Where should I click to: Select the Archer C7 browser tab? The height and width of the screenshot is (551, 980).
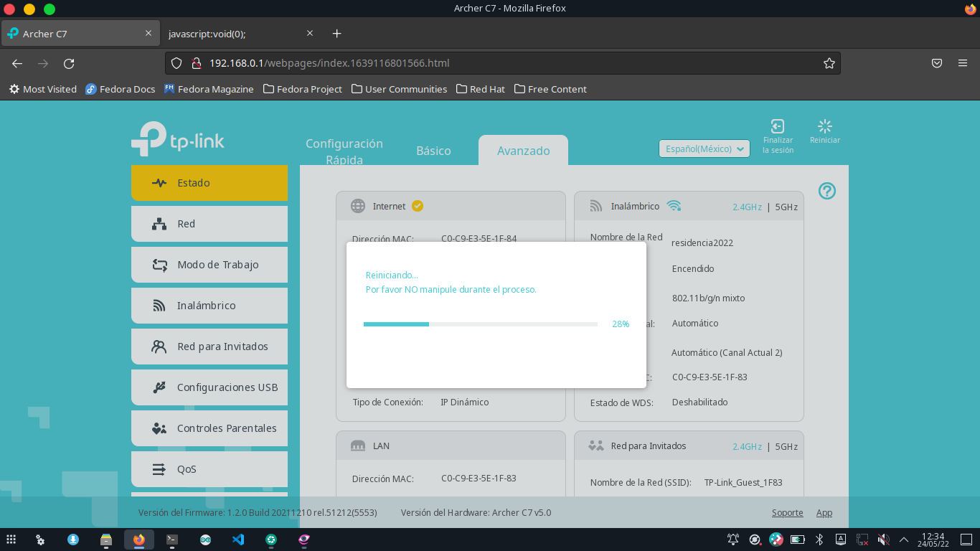click(79, 34)
